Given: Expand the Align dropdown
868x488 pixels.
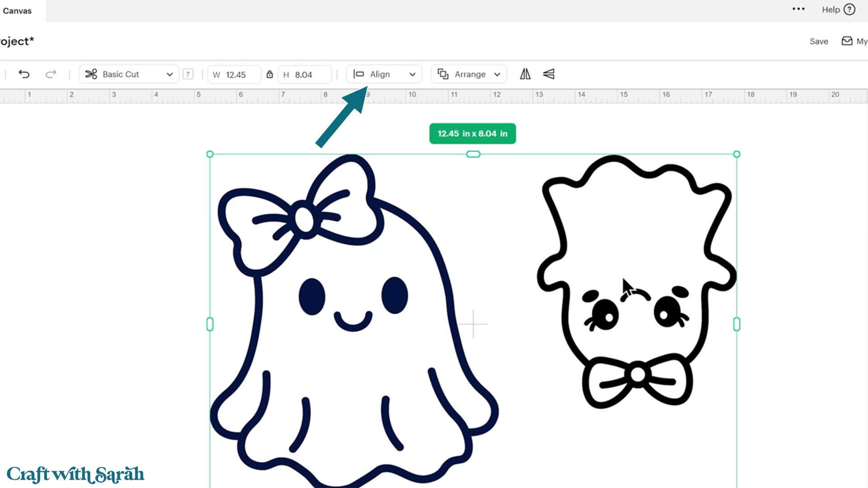Looking at the screenshot, I should (x=384, y=74).
